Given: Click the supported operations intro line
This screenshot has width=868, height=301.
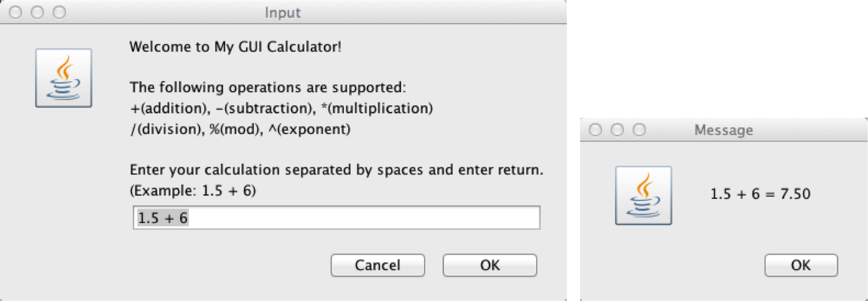Looking at the screenshot, I should point(268,88).
